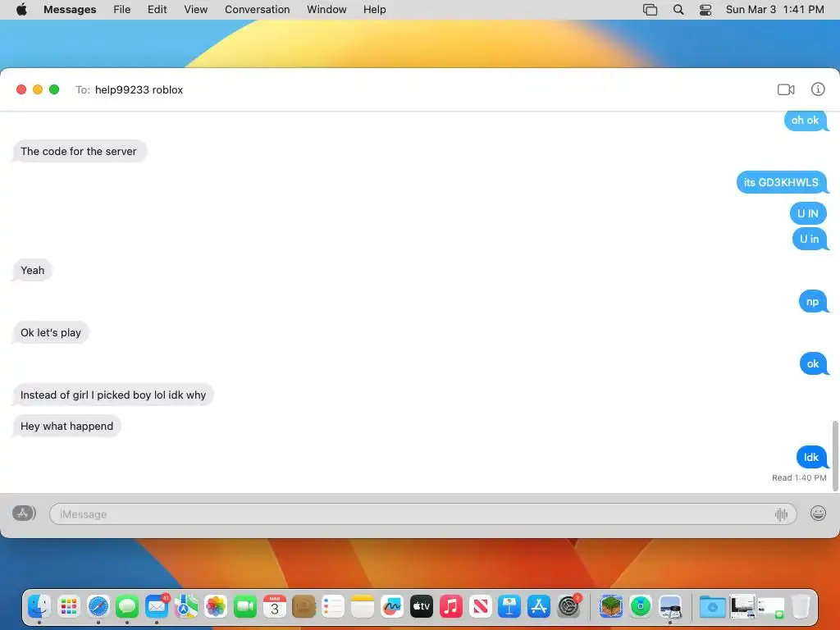Select the 'np' message bubble

813,302
